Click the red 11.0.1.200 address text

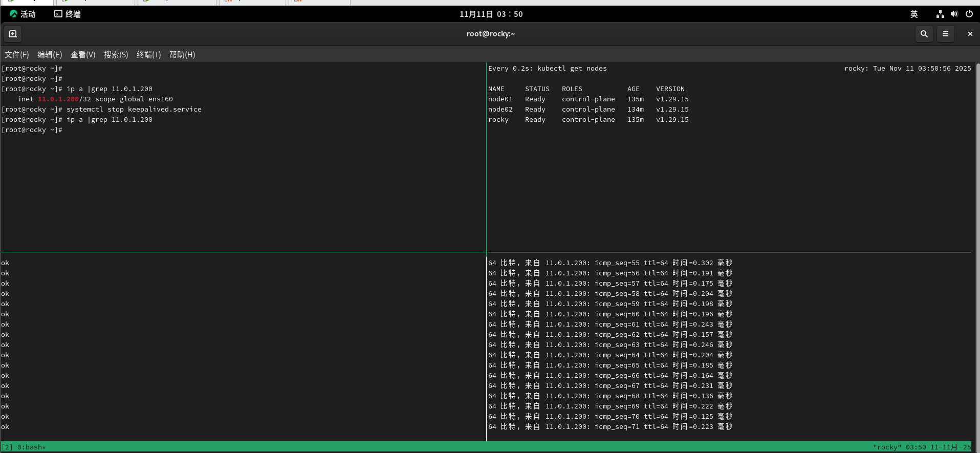tap(58, 99)
